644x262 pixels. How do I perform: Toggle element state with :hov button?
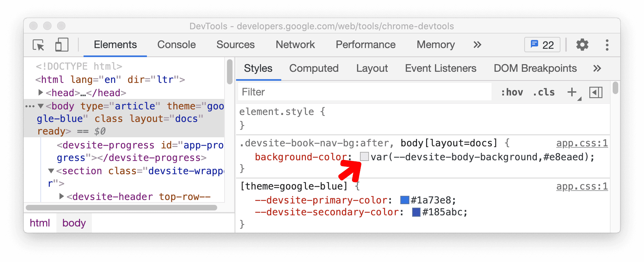tap(512, 92)
